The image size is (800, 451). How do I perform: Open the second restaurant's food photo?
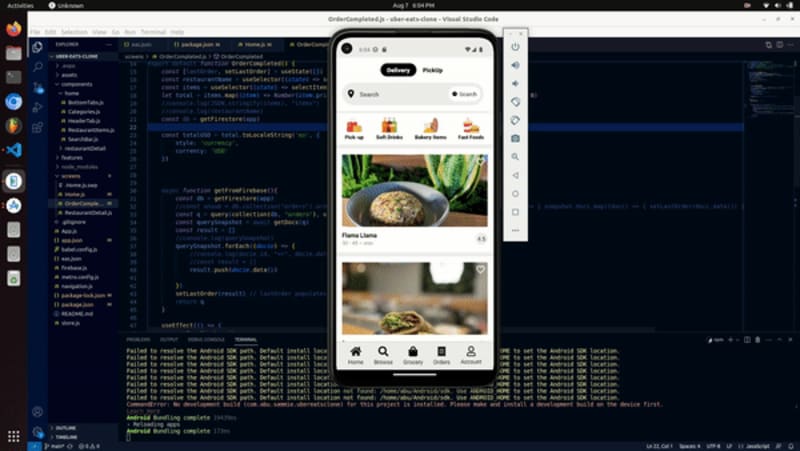click(x=414, y=298)
